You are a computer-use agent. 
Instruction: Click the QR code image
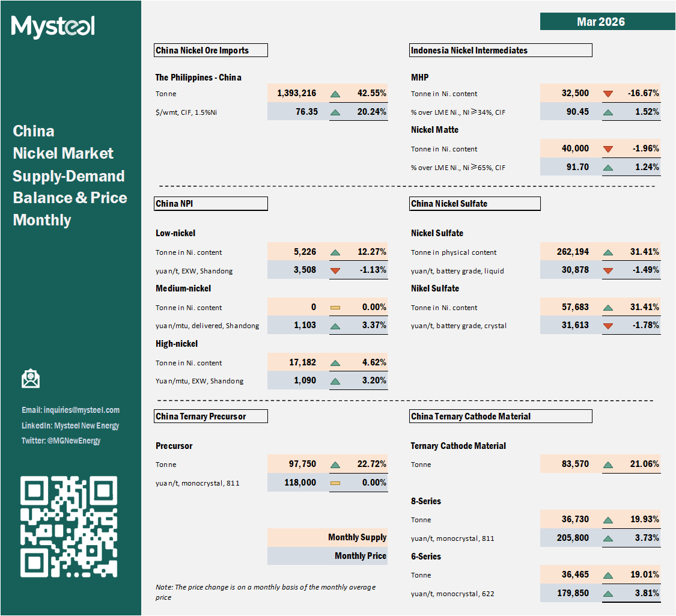point(69,526)
